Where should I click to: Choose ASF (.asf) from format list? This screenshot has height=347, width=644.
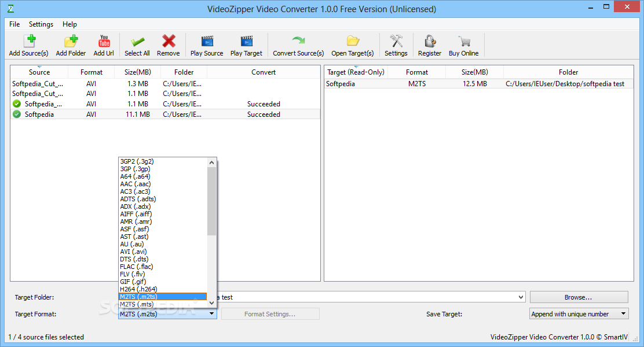pyautogui.click(x=163, y=229)
